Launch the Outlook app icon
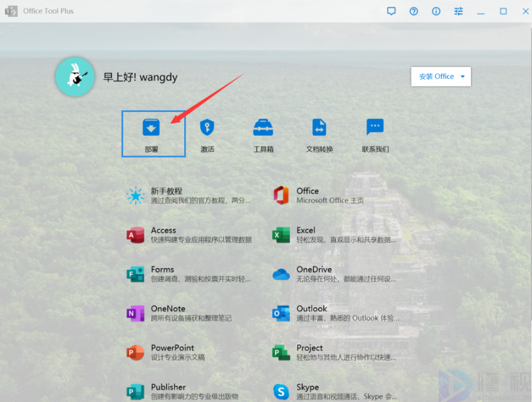Viewport: 532px width, 402px height. pyautogui.click(x=281, y=313)
